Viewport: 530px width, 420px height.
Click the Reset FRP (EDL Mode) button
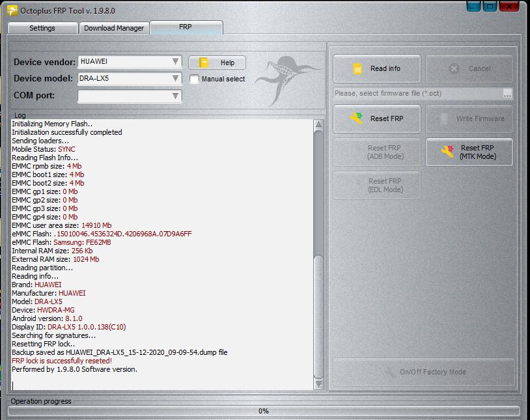coord(377,185)
